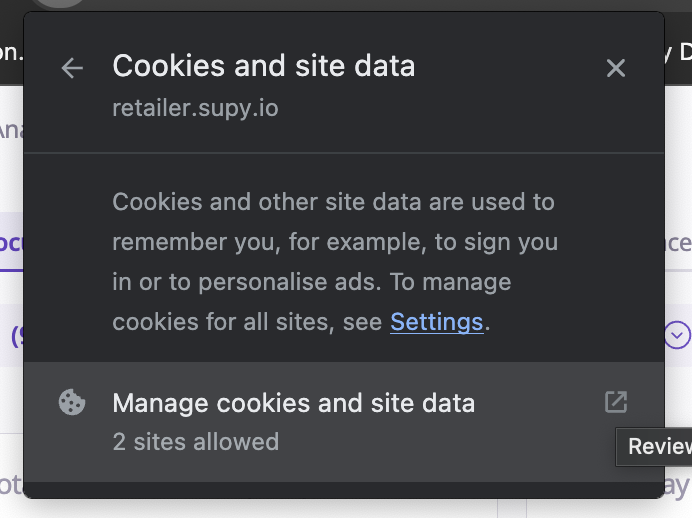692x518 pixels.
Task: Close the Cookies and site data popup
Action: coord(616,68)
